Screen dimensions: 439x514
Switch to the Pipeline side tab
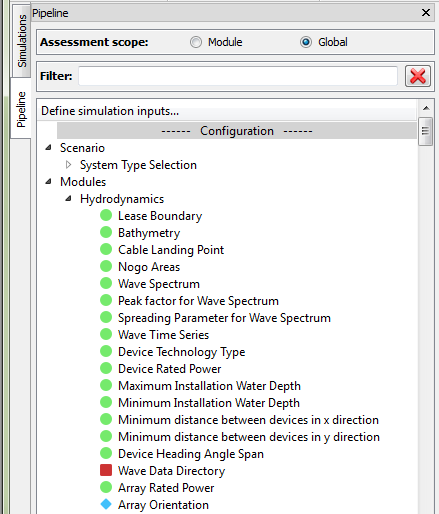(21, 109)
